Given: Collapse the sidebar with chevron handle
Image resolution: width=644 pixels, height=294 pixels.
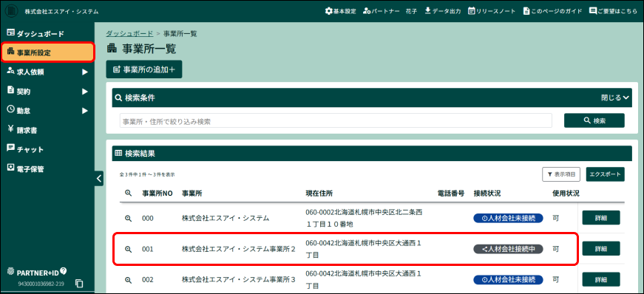Looking at the screenshot, I should click(x=99, y=178).
